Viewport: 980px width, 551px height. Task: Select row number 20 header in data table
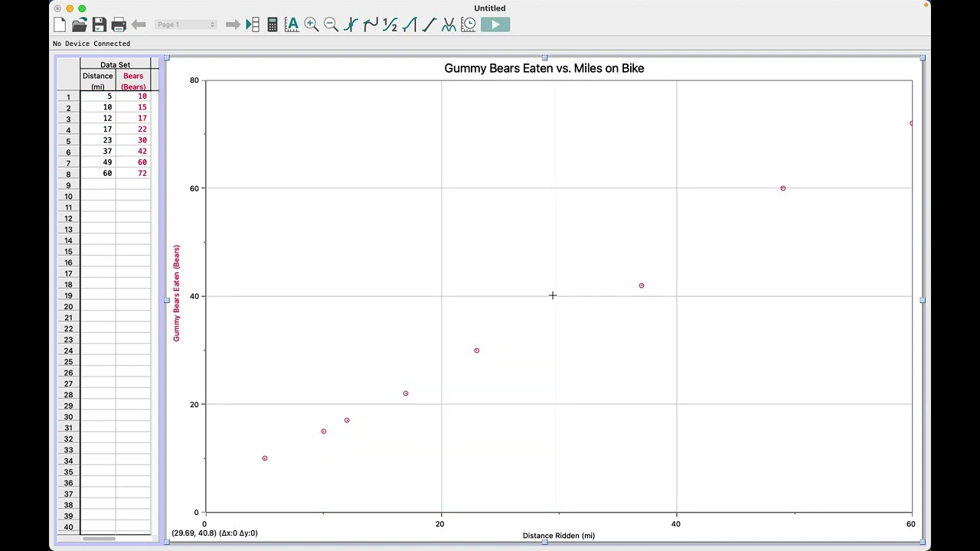[x=68, y=307]
